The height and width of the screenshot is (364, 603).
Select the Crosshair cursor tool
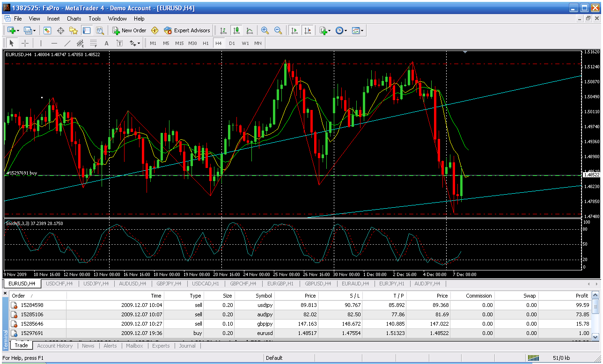[25, 43]
